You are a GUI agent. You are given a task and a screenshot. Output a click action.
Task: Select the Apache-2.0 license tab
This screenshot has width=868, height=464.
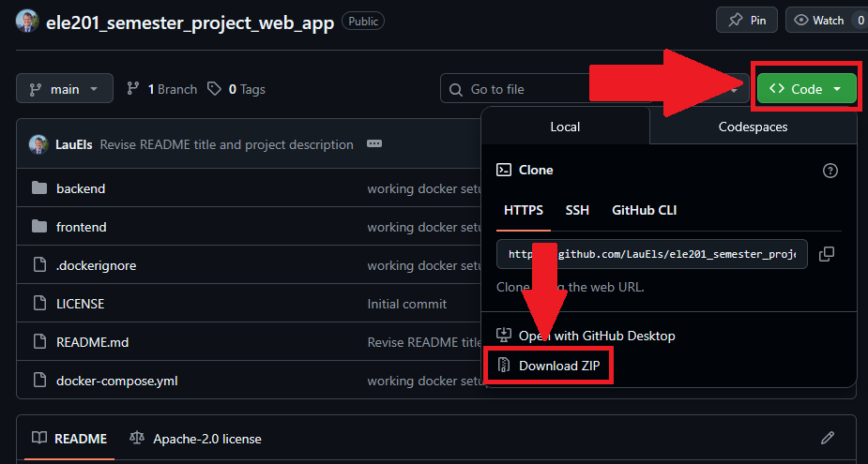point(195,439)
